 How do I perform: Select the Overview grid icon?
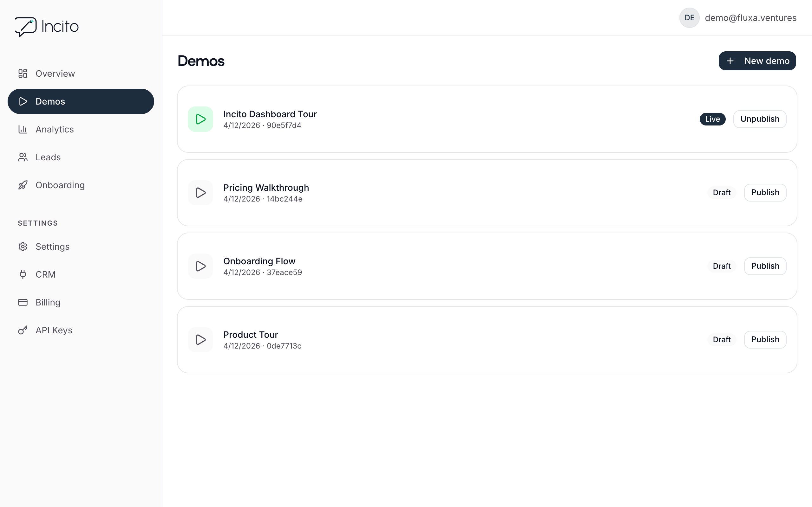click(x=23, y=74)
